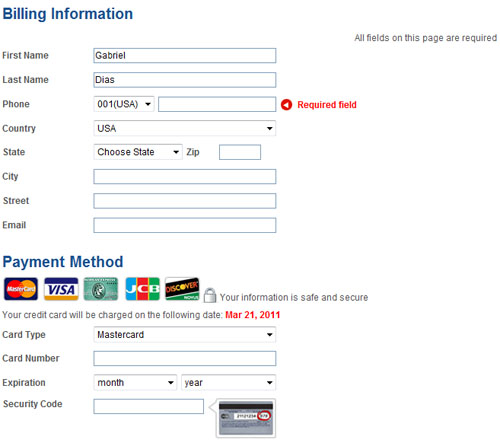Click the padlock security icon
The image size is (500, 446).
click(210, 295)
